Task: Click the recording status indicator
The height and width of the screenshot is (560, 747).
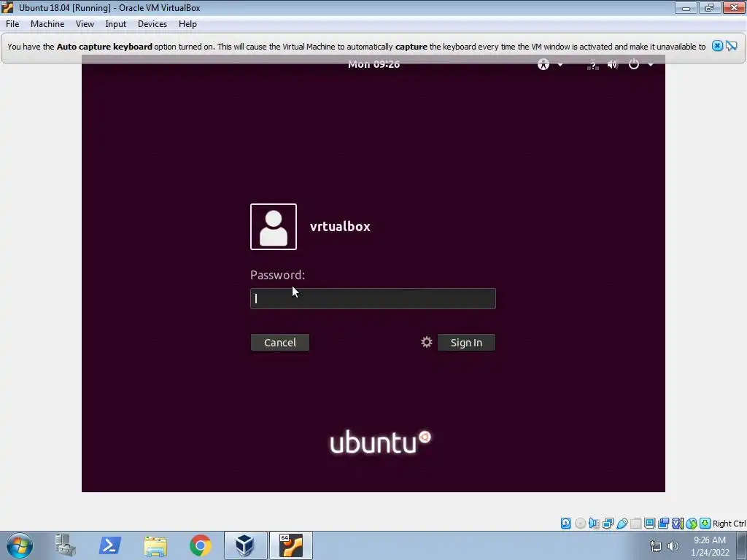Action: click(x=663, y=524)
